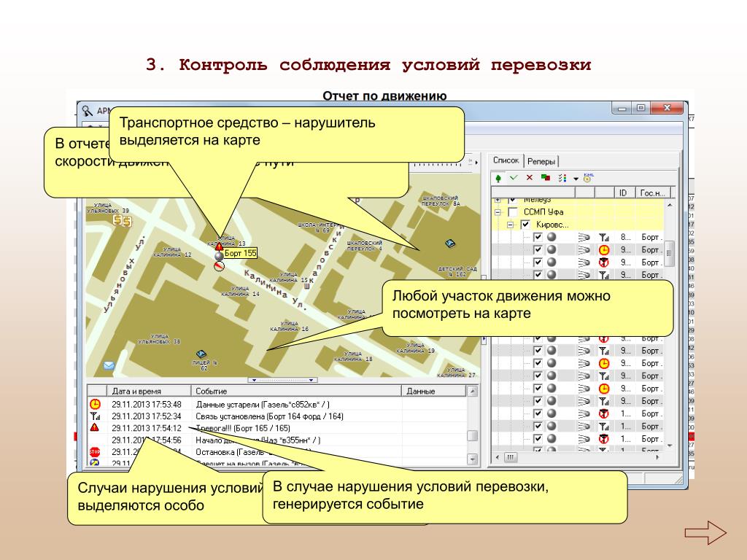Click the track trail icon in the ID 8... row
This screenshot has height=560, width=747.
(584, 237)
